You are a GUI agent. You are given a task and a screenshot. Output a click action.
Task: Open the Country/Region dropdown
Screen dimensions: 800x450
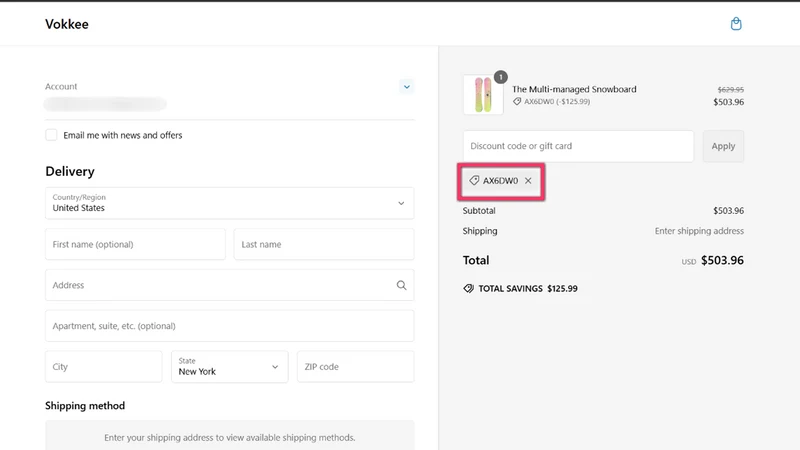click(x=230, y=203)
